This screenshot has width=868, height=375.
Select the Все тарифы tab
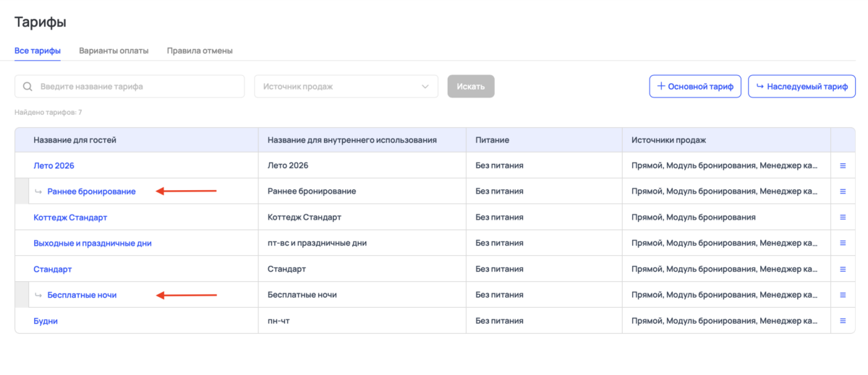pos(38,51)
